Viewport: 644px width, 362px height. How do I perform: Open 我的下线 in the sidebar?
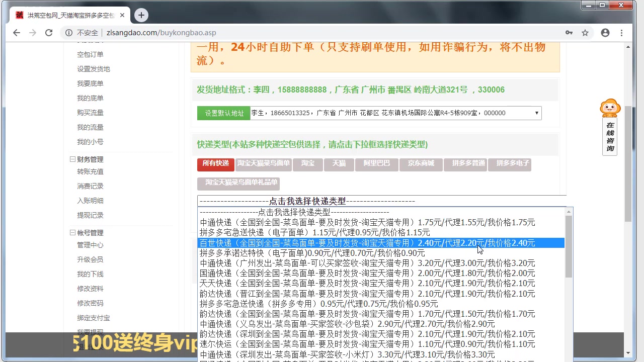pos(90,274)
